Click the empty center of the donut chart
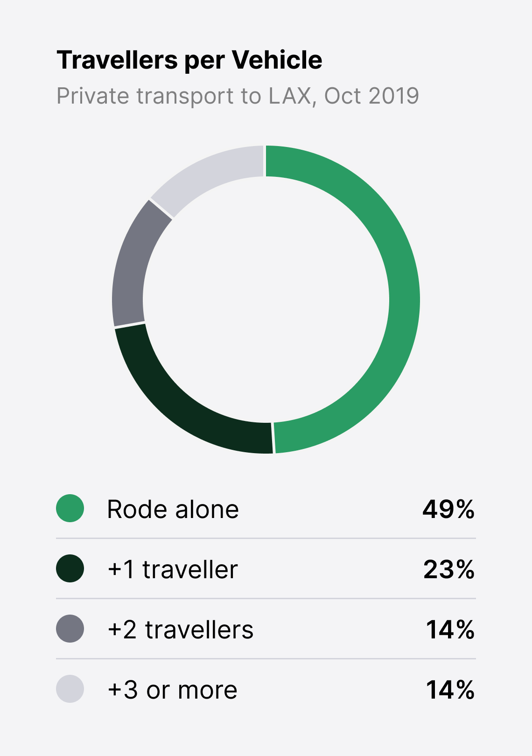The width and height of the screenshot is (532, 756). [x=266, y=299]
